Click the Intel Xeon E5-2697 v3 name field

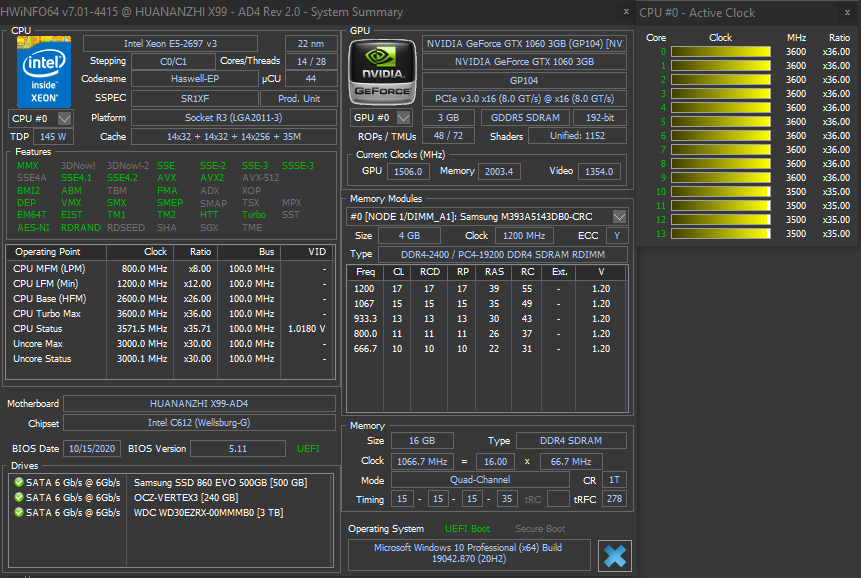point(170,43)
